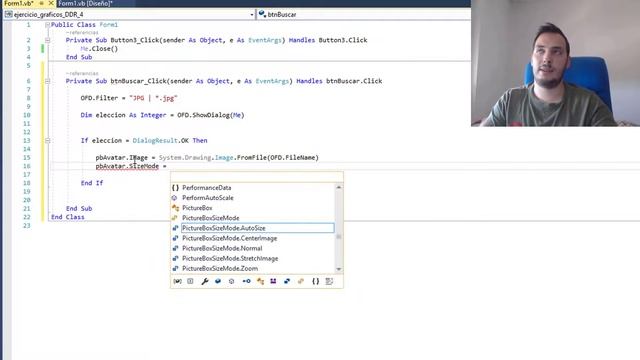The width and height of the screenshot is (640, 360).
Task: Click the Dim eleccion As Integer line
Action: click(x=162, y=115)
